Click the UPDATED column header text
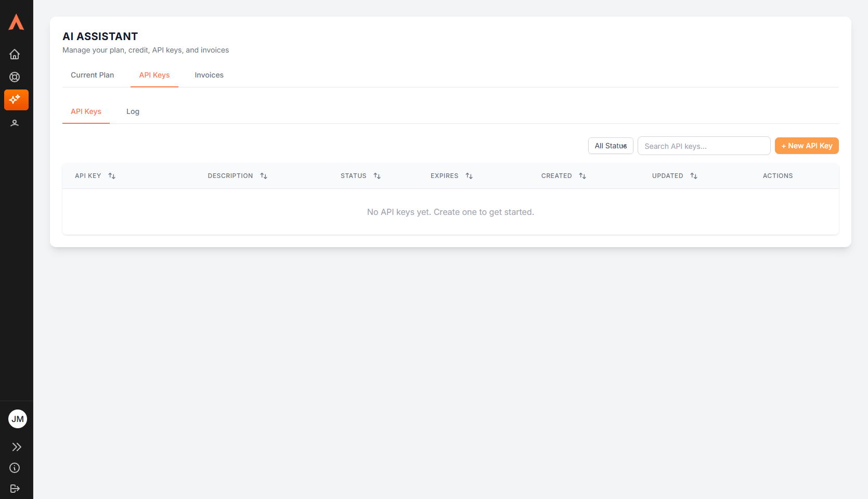The image size is (868, 499). 668,176
